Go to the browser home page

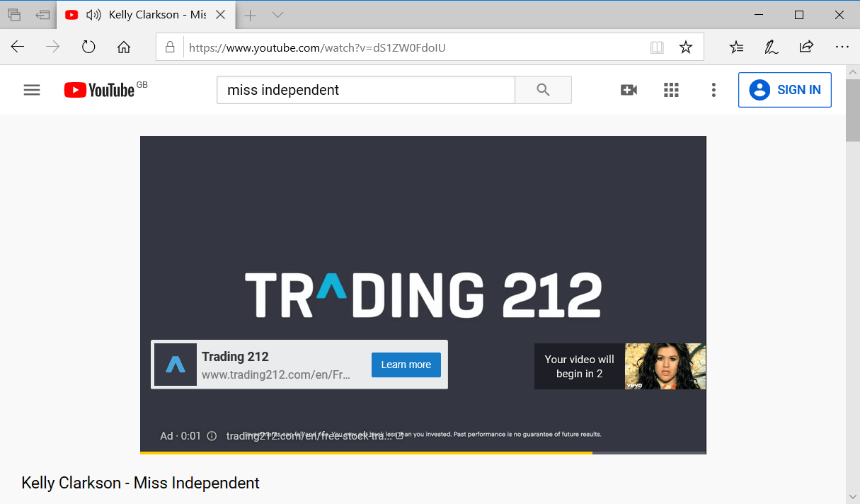point(124,47)
